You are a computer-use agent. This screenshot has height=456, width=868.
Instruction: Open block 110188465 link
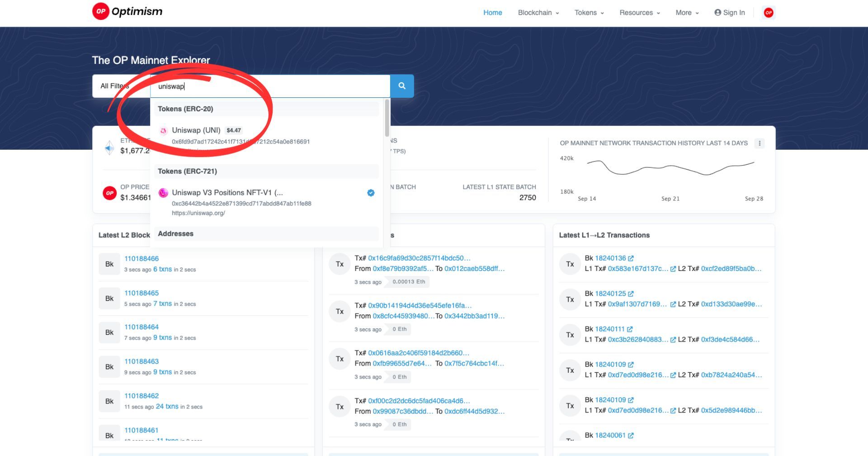pyautogui.click(x=142, y=293)
